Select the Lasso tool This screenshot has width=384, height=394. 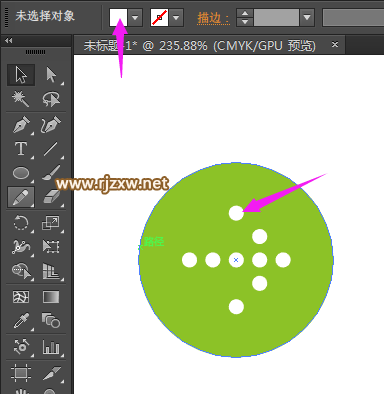click(51, 99)
